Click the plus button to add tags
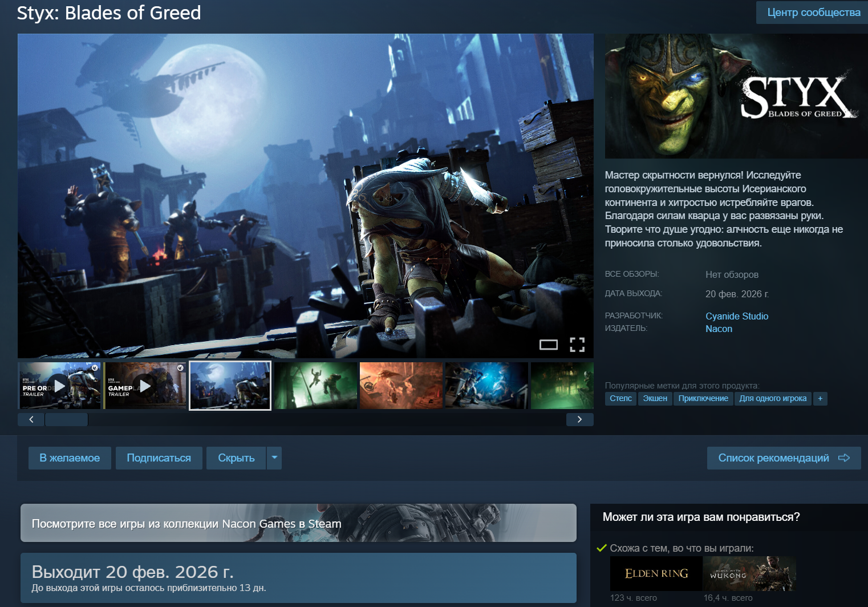 (820, 399)
